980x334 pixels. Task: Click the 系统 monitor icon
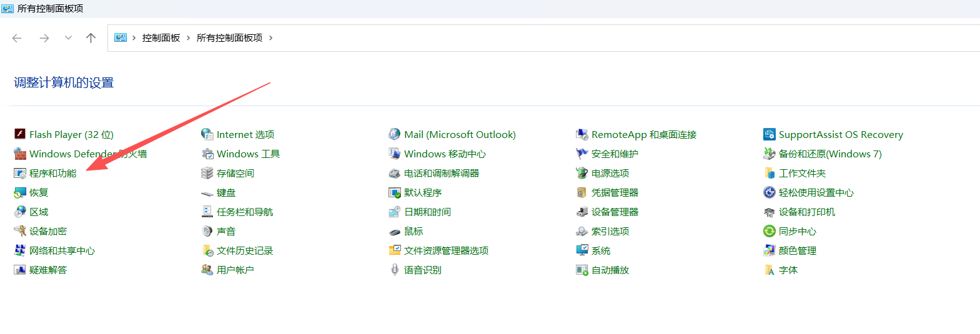tap(582, 250)
